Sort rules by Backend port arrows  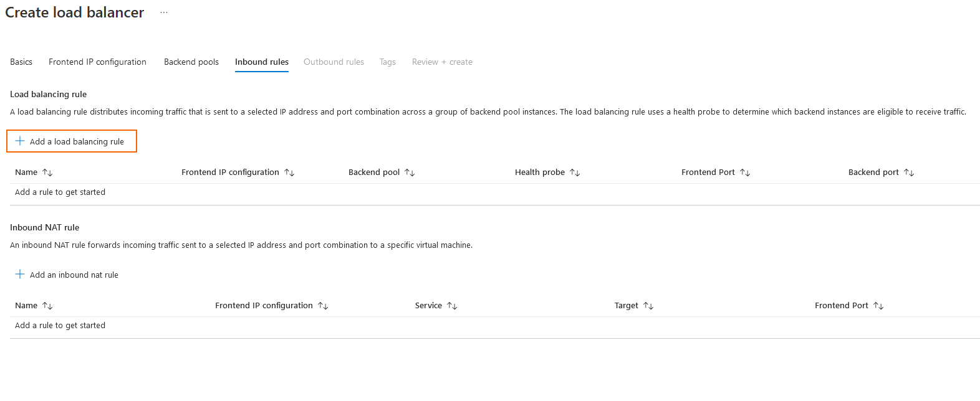click(x=909, y=172)
